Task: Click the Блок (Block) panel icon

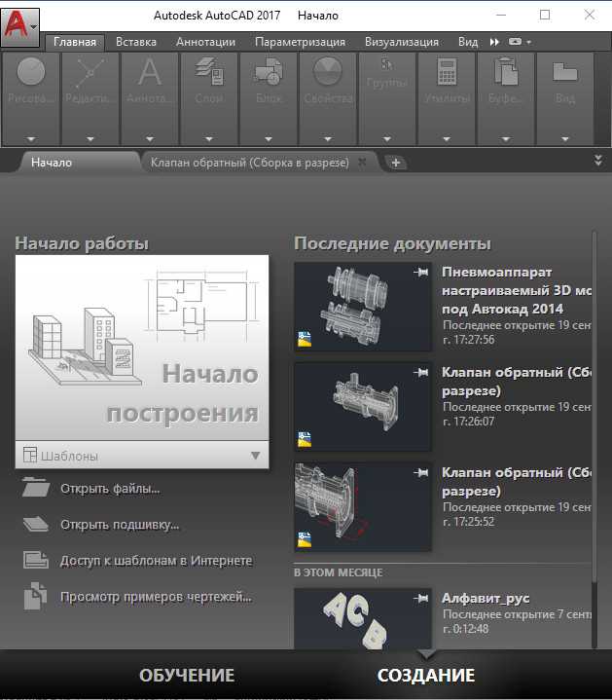Action: (269, 71)
